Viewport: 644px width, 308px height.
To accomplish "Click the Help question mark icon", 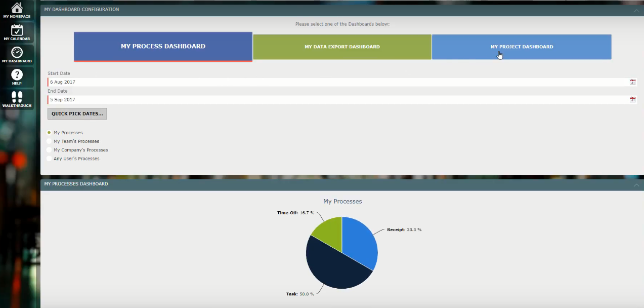I will coord(17,76).
